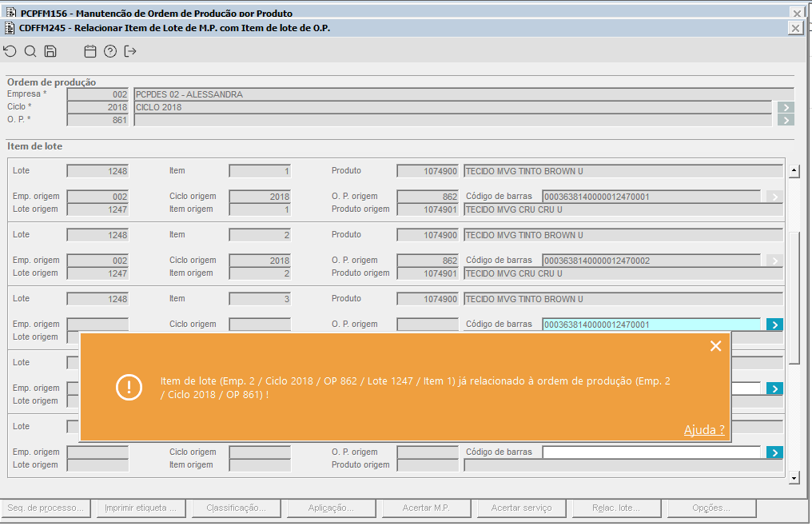Click the empty Código de barras field in the last row
This screenshot has width=812, height=526.
[651, 452]
